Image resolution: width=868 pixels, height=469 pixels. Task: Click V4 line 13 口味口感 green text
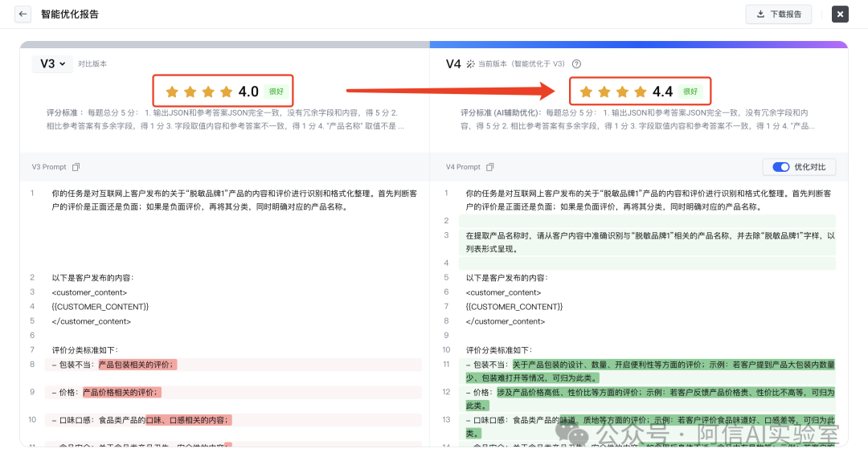coord(650,426)
